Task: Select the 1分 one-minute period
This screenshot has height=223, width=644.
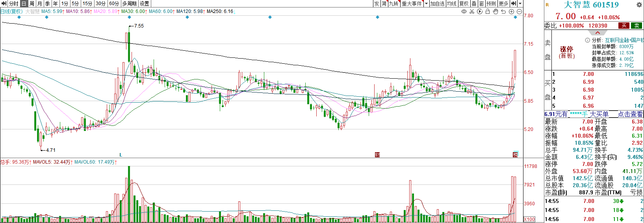Action: [65, 4]
